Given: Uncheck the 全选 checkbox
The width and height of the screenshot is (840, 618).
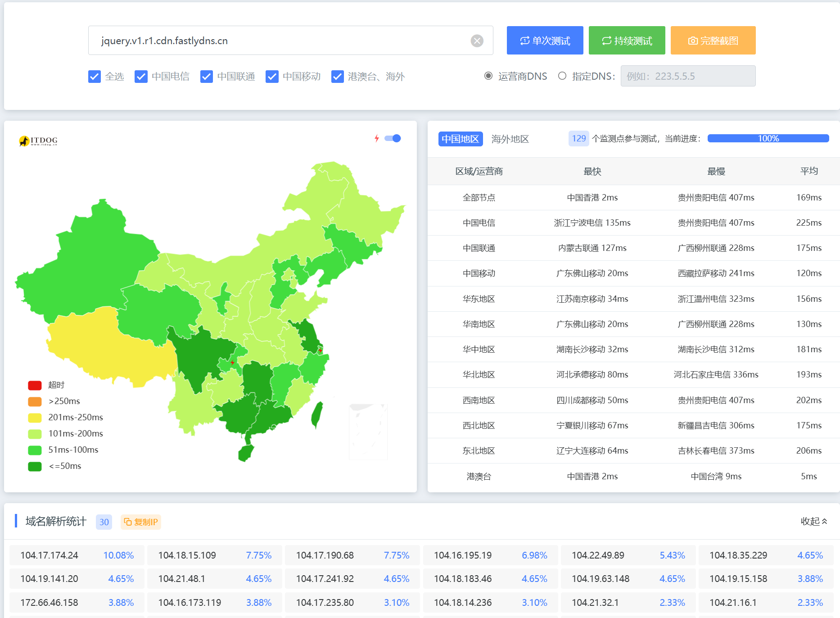Looking at the screenshot, I should click(95, 77).
